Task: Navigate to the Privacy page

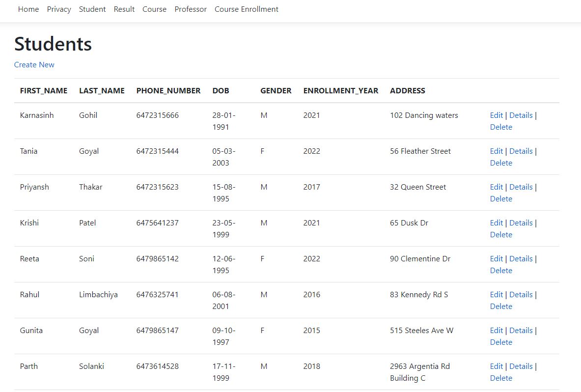Action: [58, 9]
